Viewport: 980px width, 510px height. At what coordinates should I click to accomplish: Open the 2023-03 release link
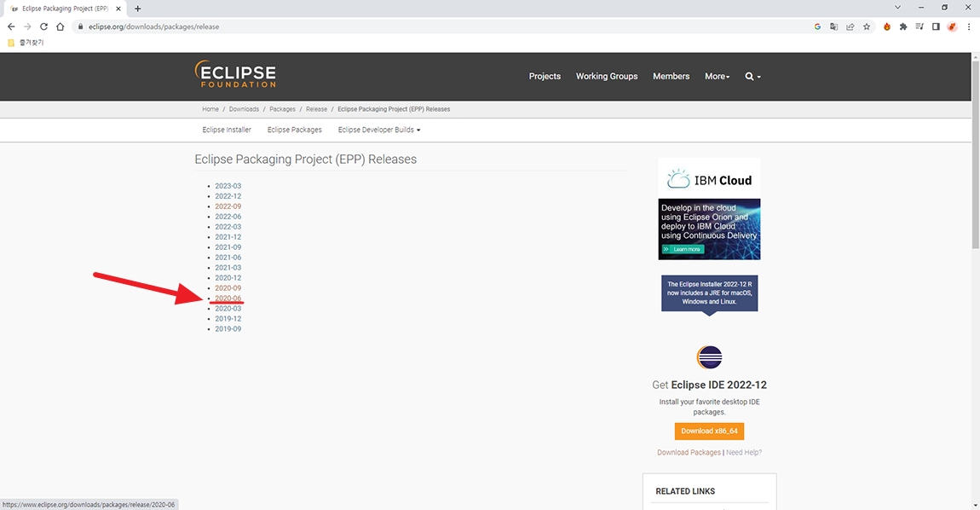pos(228,186)
